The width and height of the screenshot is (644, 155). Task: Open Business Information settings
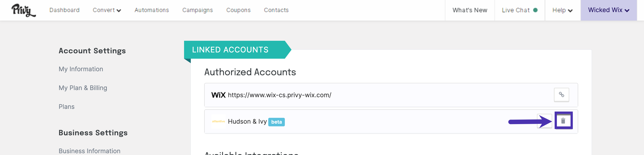(90, 151)
